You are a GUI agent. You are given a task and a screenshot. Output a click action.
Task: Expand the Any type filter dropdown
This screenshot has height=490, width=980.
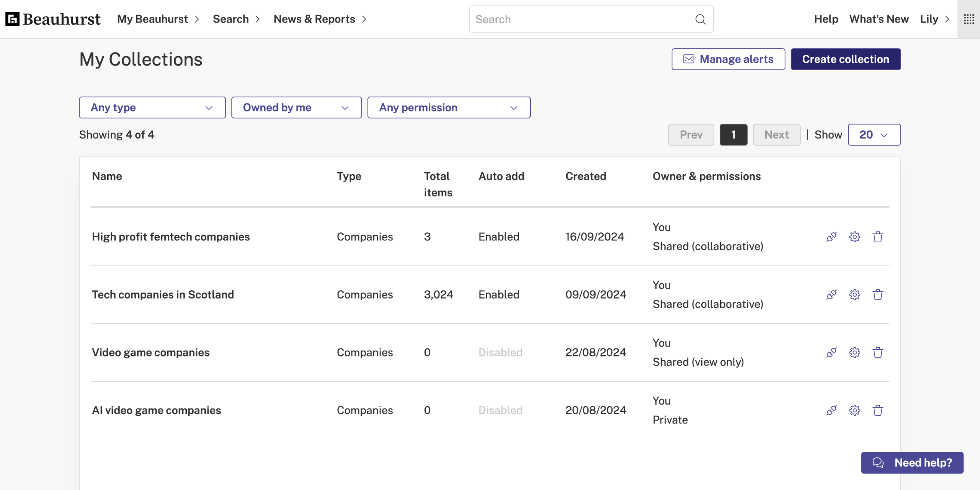[x=152, y=108]
